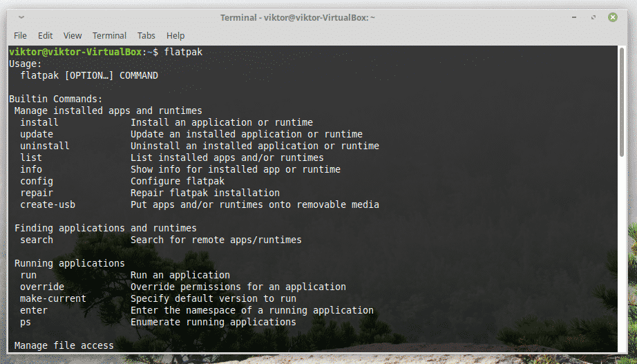637x364 pixels.
Task: Click the viktor@viktor-VirtualBox prompt text
Action: (x=75, y=52)
